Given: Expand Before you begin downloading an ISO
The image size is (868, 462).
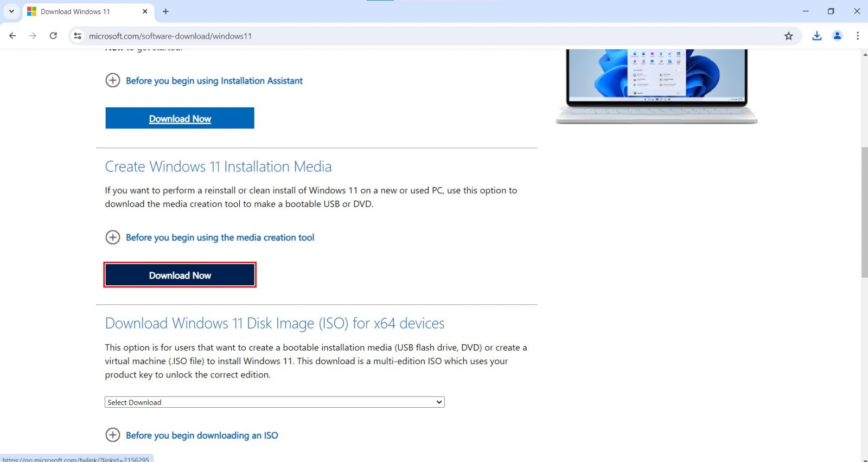Looking at the screenshot, I should click(x=192, y=435).
